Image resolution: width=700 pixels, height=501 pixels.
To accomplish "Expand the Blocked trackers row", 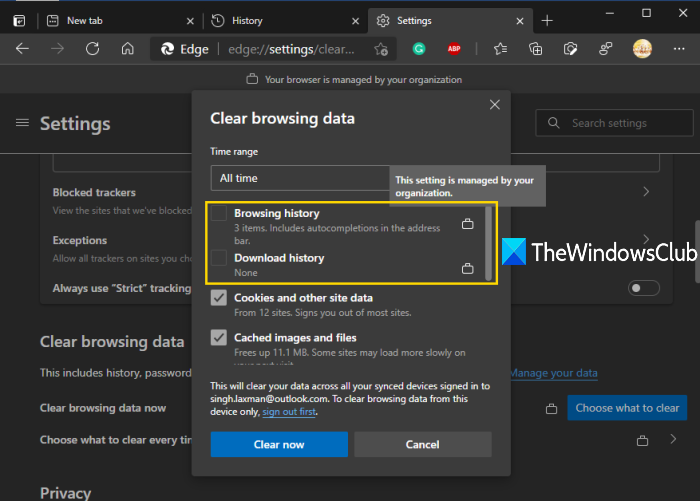I will [647, 191].
